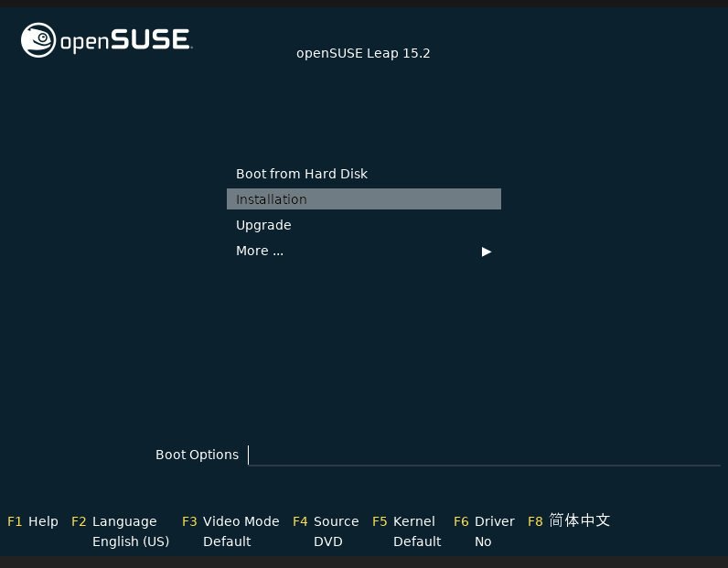Open the F6 Driver option
Screen dimensions: 728x568
point(484,521)
